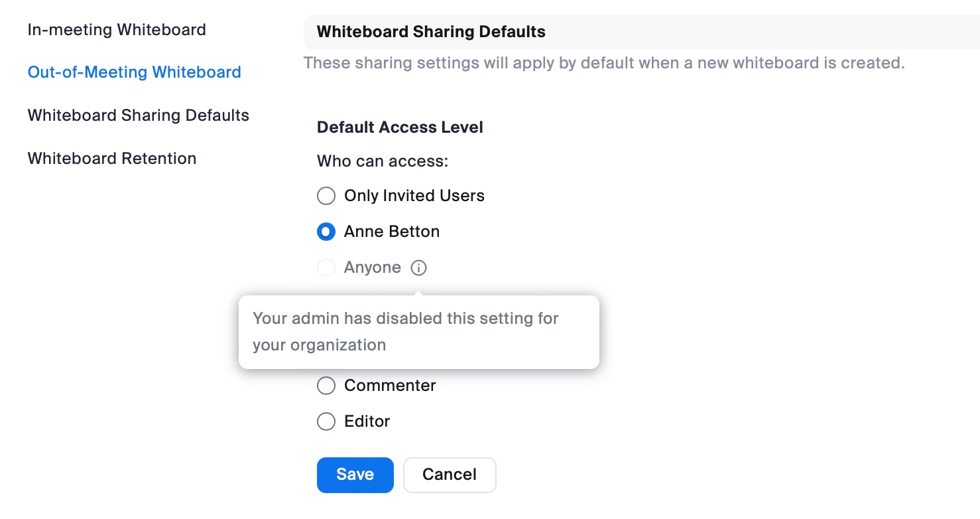Save the sharing default settings
The height and width of the screenshot is (519, 980).
click(355, 475)
